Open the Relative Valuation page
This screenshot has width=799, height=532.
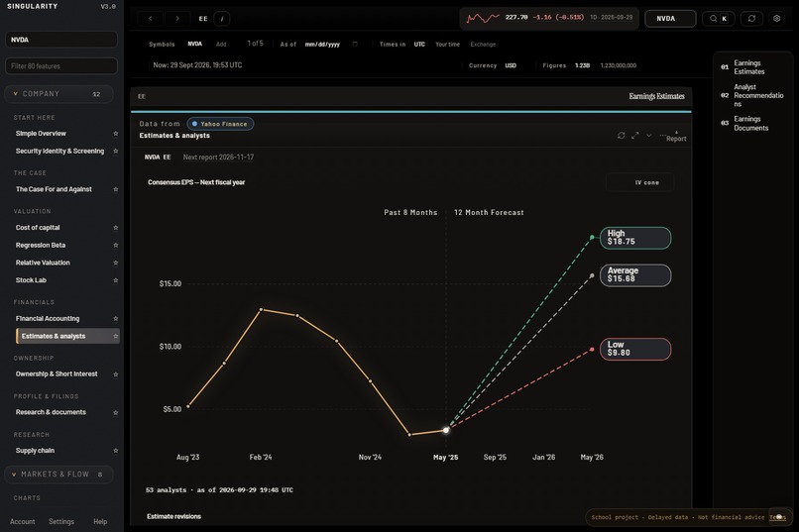coord(43,263)
